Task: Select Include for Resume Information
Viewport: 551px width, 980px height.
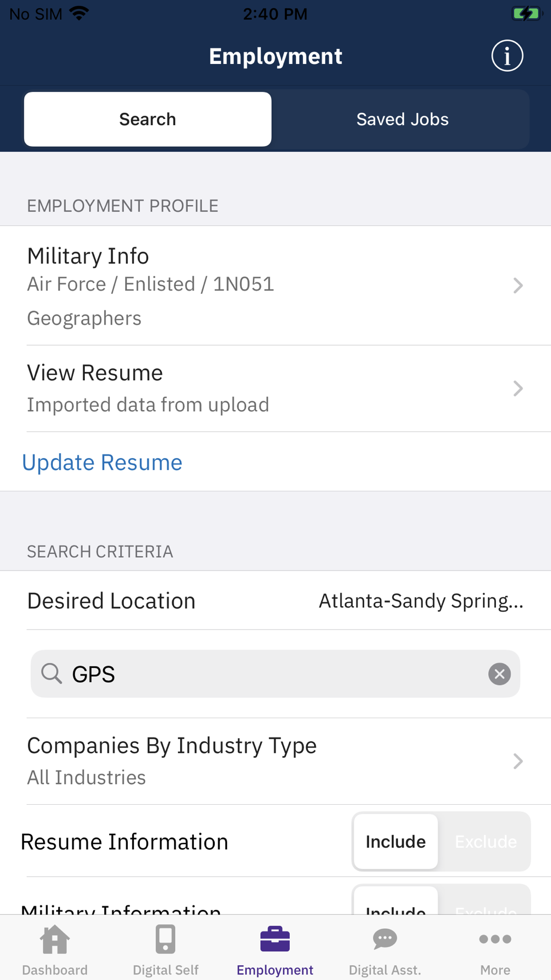Action: pyautogui.click(x=396, y=842)
